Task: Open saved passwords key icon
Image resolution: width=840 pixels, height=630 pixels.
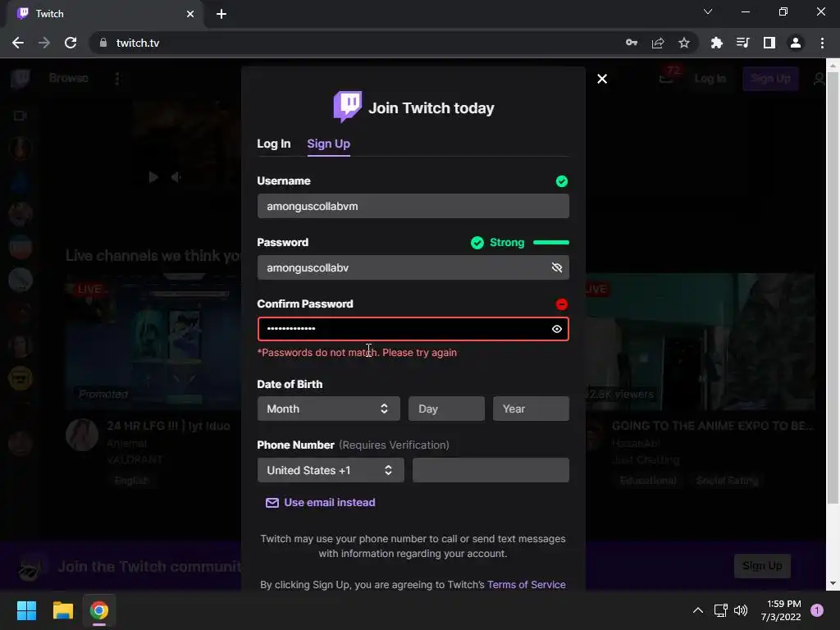Action: [x=632, y=43]
